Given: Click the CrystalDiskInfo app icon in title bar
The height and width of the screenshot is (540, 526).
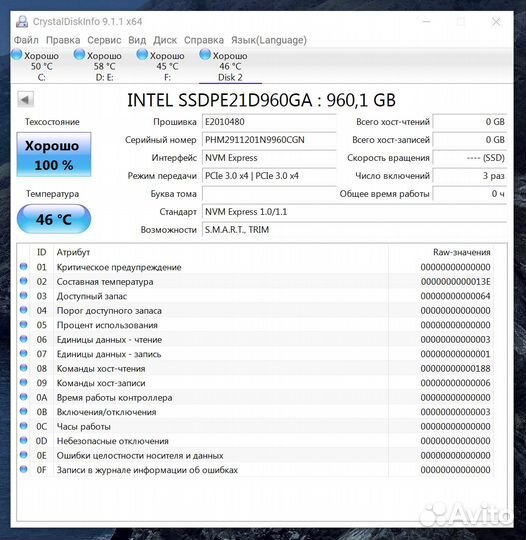Looking at the screenshot, I should pos(22,21).
